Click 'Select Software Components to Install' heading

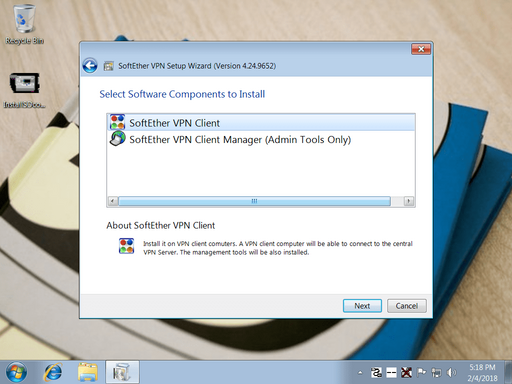[182, 94]
